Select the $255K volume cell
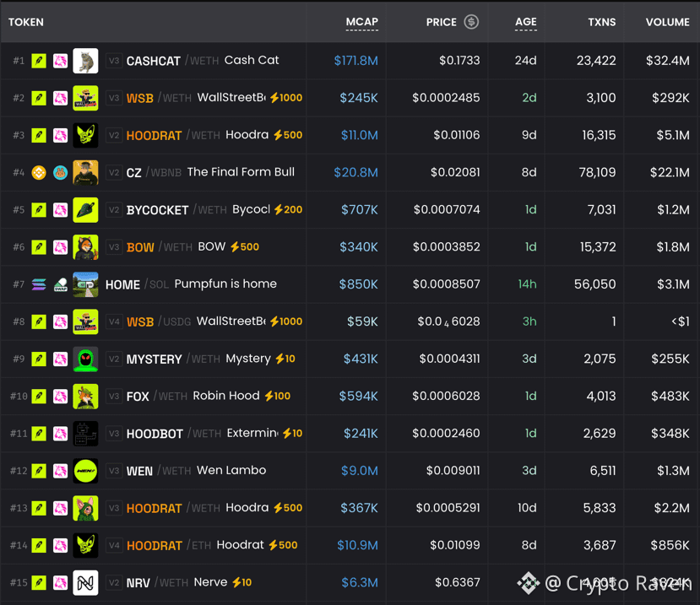Screen dimensions: 700x605 click(670, 359)
